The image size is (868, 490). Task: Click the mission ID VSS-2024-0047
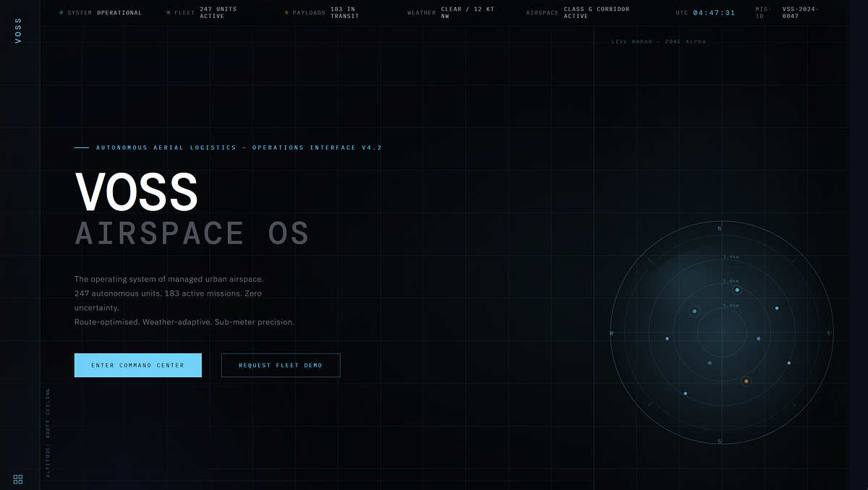[801, 13]
